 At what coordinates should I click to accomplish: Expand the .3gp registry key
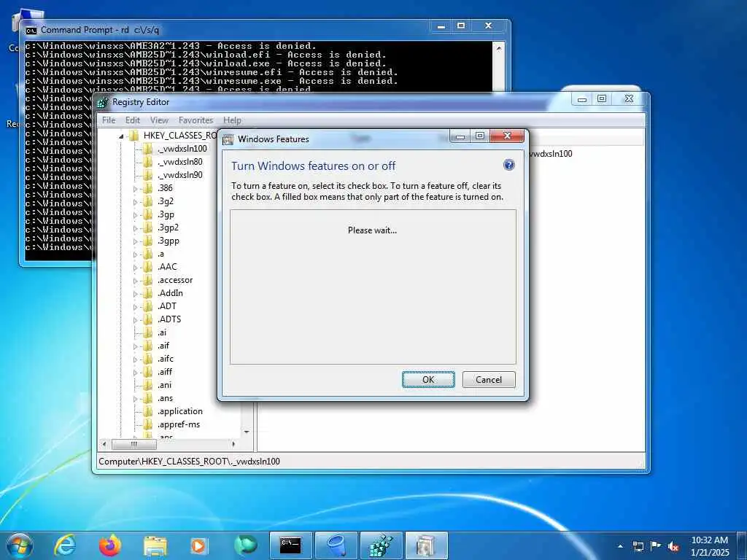[x=135, y=215]
